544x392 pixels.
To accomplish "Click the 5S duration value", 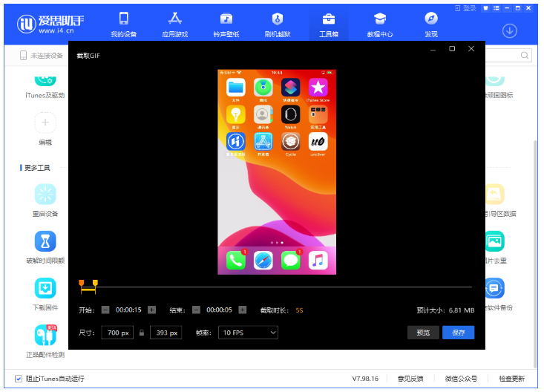I will pyautogui.click(x=299, y=310).
